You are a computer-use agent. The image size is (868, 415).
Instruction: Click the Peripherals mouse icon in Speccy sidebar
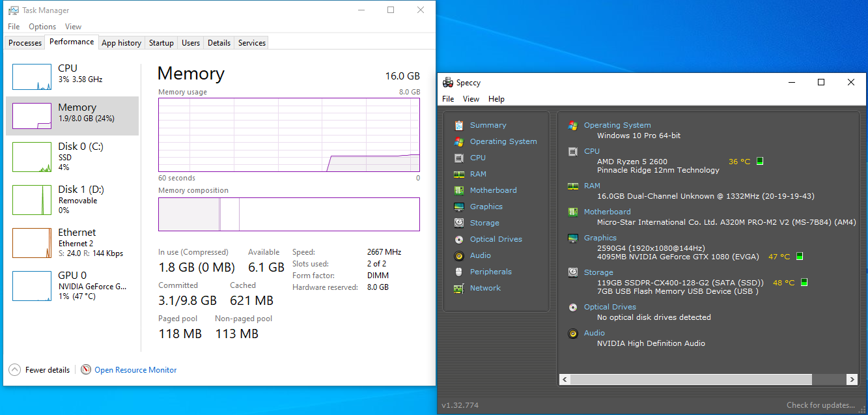click(459, 272)
